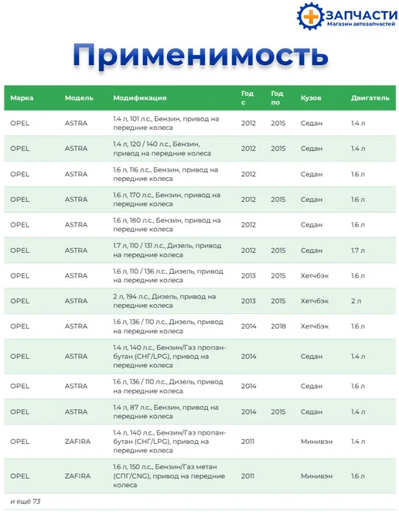The height and width of the screenshot is (532, 399).
Task: Open the ЗАПЧАСТИ store name link
Action: click(x=361, y=15)
